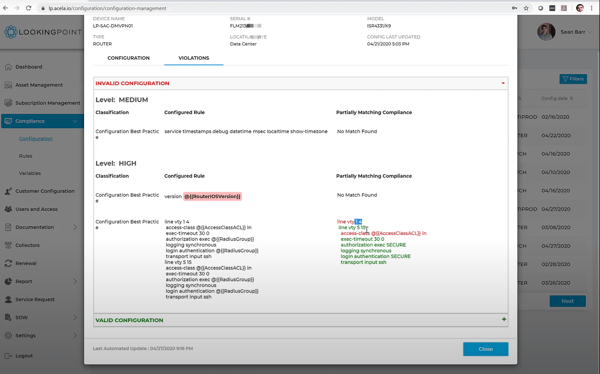Open Service Request menu item
The height and width of the screenshot is (374, 600).
click(35, 299)
